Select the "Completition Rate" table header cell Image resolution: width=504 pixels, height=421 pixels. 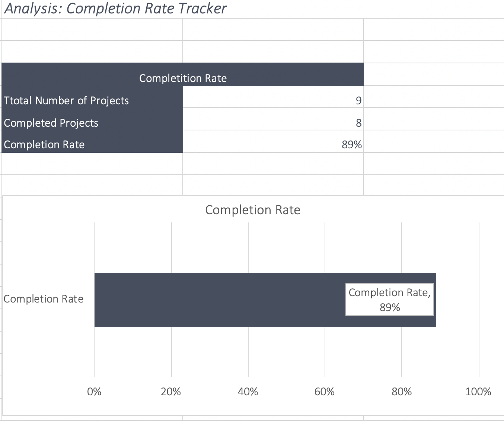tap(183, 78)
